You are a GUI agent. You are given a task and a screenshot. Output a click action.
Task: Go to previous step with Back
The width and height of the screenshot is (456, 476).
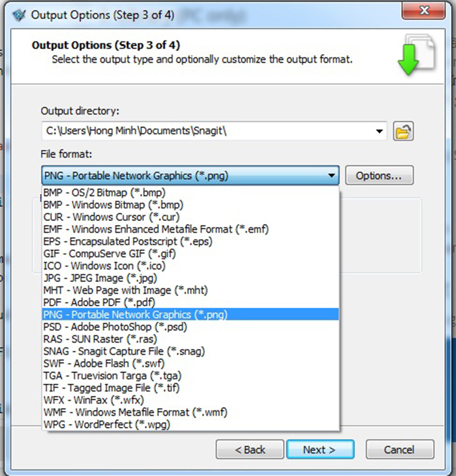(x=250, y=450)
